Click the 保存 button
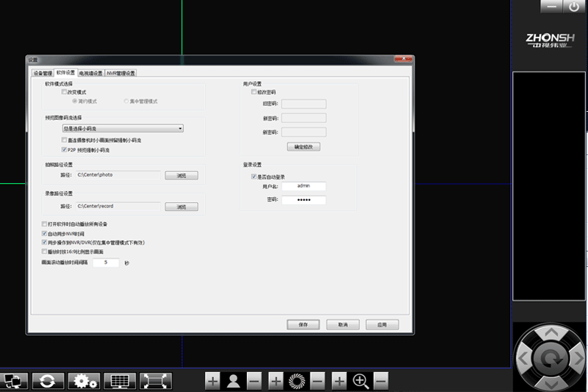Screen dimensions: 588x392 point(304,324)
